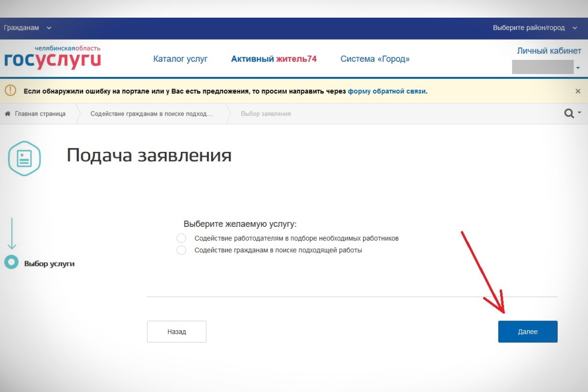Open the 'форму обратной связи' link
The height and width of the screenshot is (392, 588).
tap(387, 91)
